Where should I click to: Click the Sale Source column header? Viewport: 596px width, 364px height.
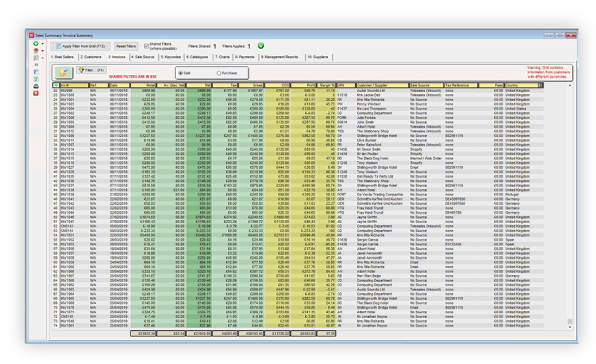click(x=426, y=85)
